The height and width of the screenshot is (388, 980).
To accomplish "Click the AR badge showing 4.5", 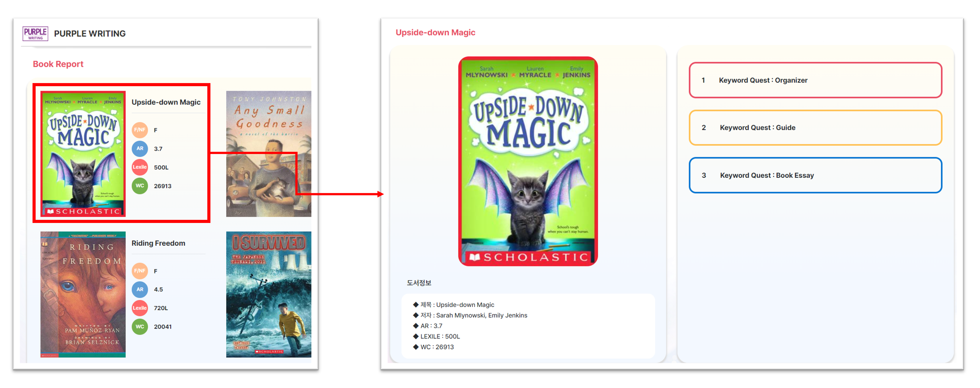I will [140, 290].
